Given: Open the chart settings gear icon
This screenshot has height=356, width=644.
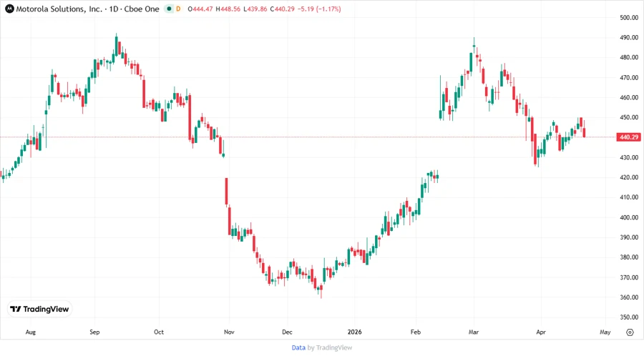Looking at the screenshot, I should pos(630,332).
